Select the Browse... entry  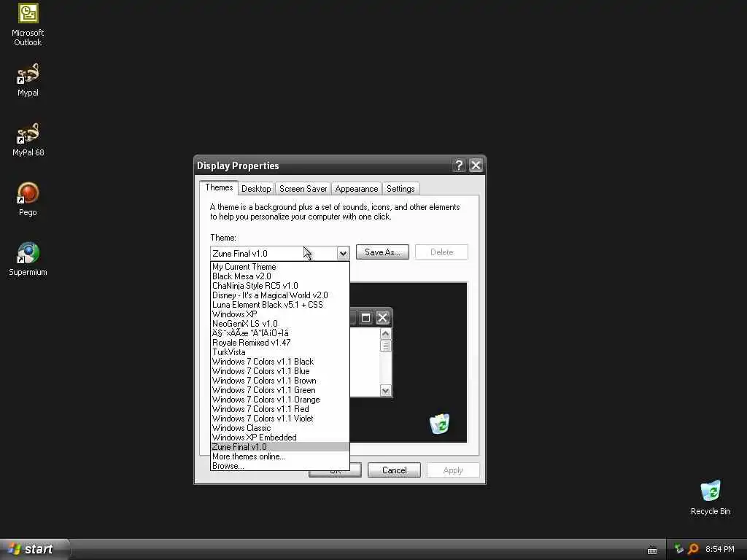click(x=279, y=466)
